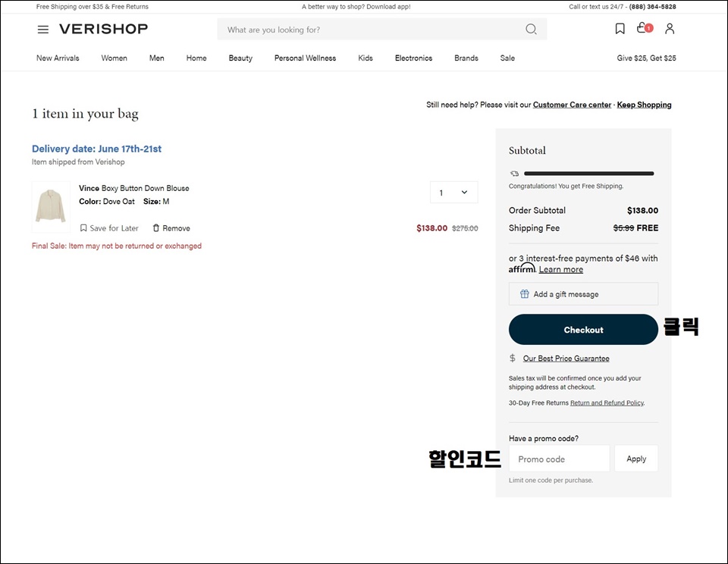This screenshot has width=728, height=564.
Task: Open the Kids menu
Action: coord(366,58)
